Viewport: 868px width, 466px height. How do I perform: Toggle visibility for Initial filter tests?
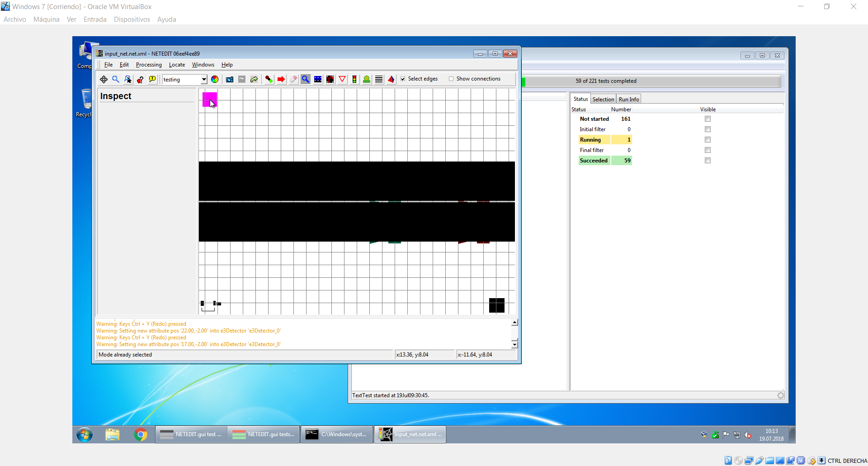click(708, 129)
